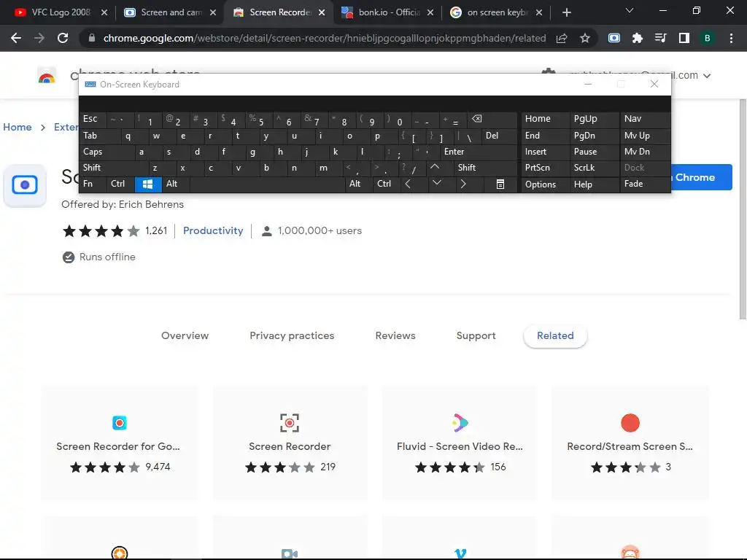Click the Fluvid Screen Video Recorder icon
This screenshot has width=747, height=560.
[460, 423]
